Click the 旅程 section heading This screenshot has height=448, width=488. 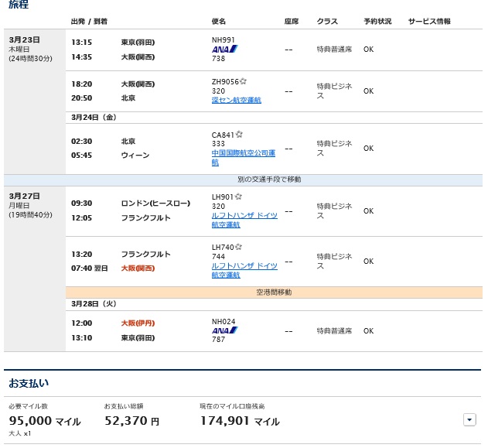(x=19, y=5)
